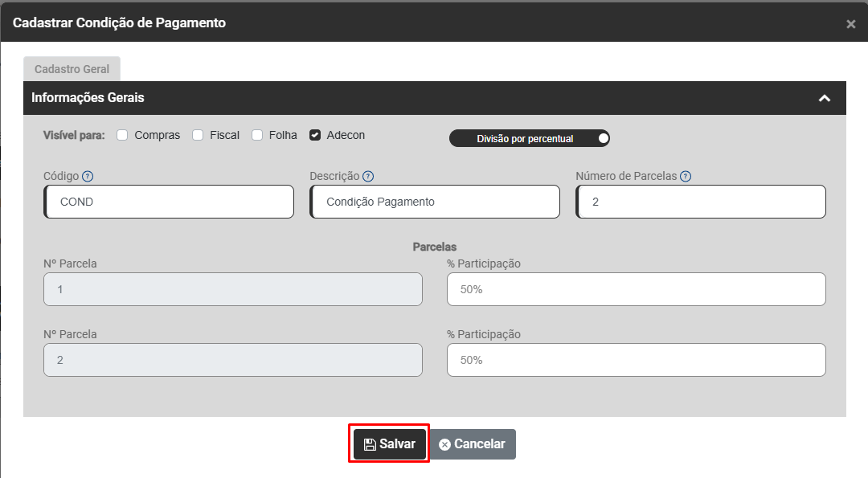Click the Número de Parcelas field
The height and width of the screenshot is (478, 868).
pyautogui.click(x=701, y=202)
